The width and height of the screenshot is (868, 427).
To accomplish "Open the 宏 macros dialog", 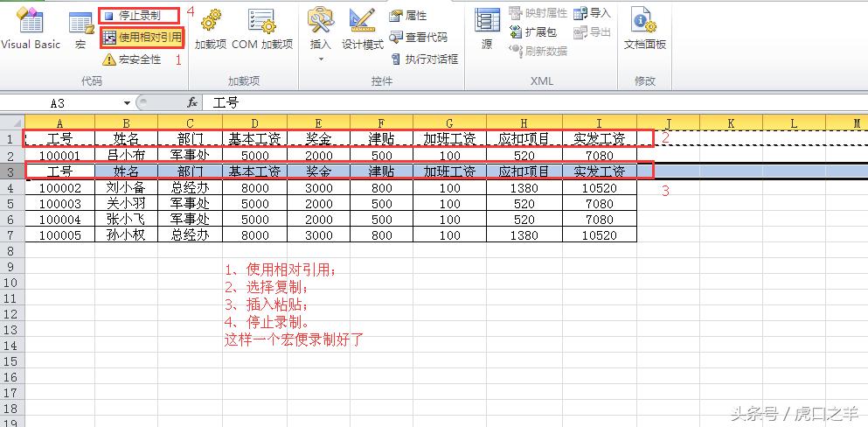I will (80, 31).
